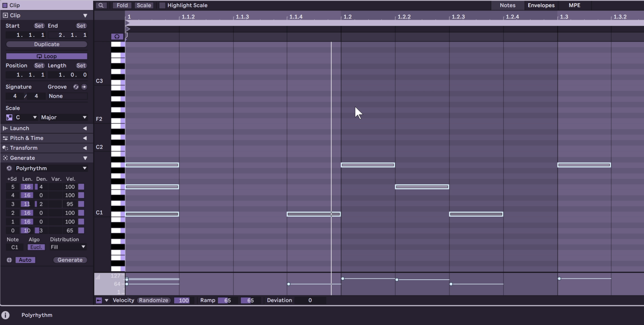The width and height of the screenshot is (644, 325).
Task: Toggle the Fold button
Action: click(122, 5)
